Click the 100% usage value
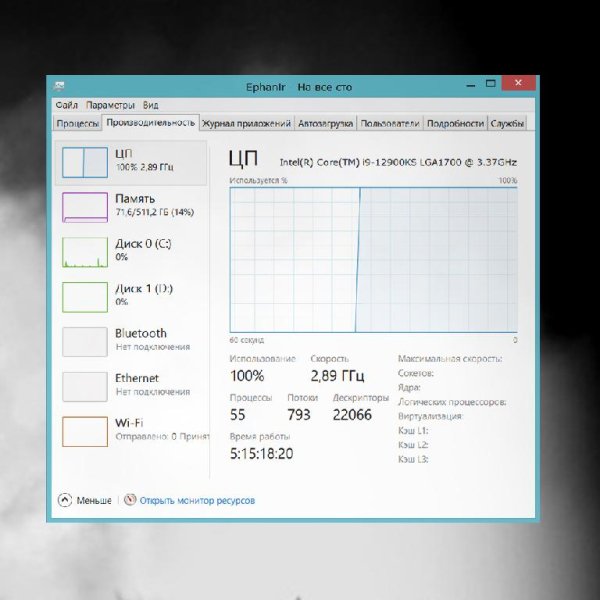Screen dimensions: 600x600 point(247,376)
